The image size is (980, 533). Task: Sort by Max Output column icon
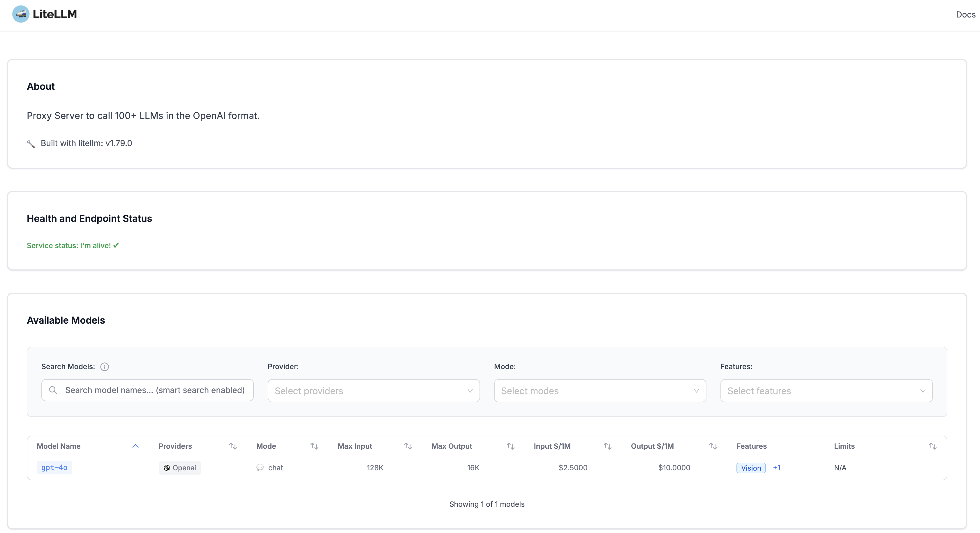[x=511, y=446]
